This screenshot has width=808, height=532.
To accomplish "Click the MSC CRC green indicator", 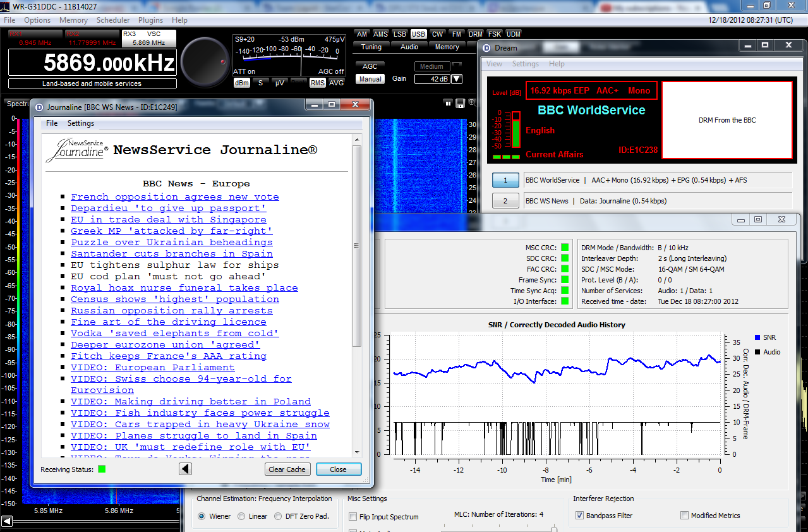I will tap(565, 248).
